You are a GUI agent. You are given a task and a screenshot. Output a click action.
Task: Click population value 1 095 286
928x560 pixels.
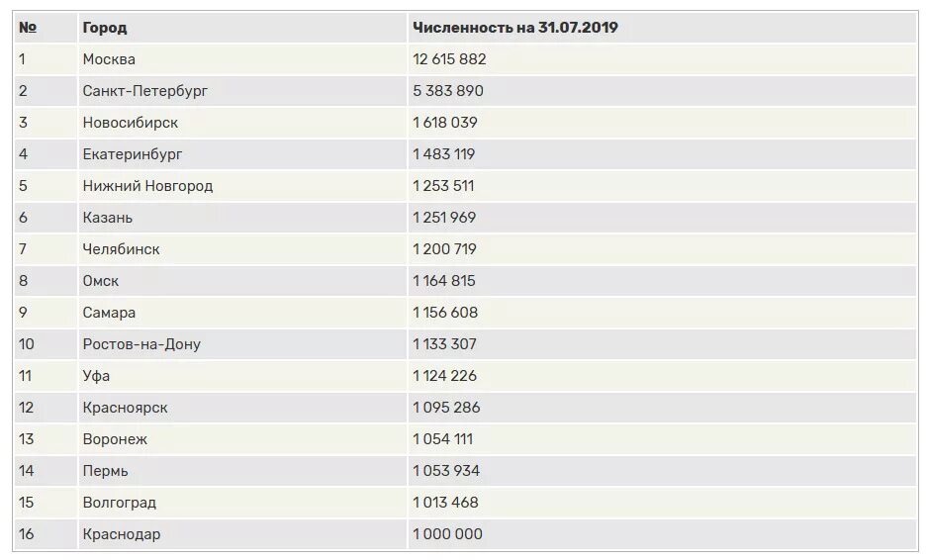pyautogui.click(x=446, y=408)
